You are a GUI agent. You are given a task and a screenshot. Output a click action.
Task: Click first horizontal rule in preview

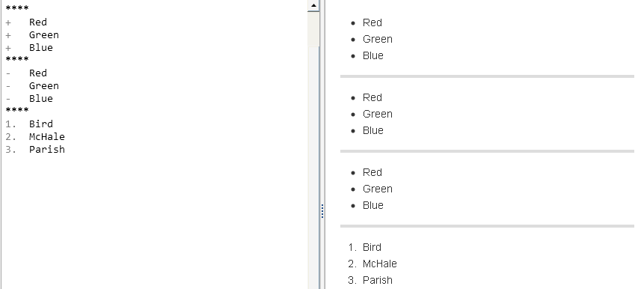tap(487, 76)
